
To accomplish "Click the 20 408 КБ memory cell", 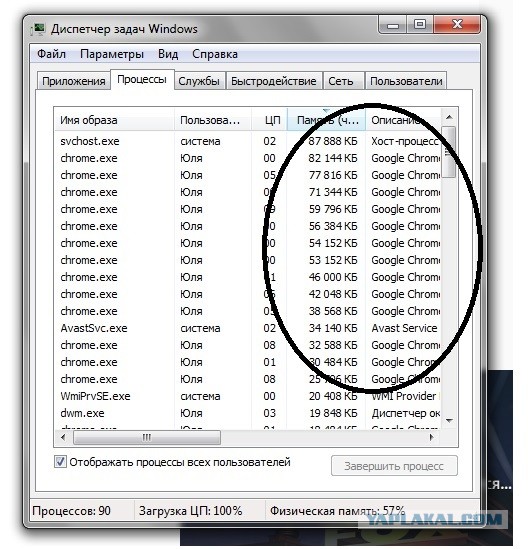I will pyautogui.click(x=333, y=396).
